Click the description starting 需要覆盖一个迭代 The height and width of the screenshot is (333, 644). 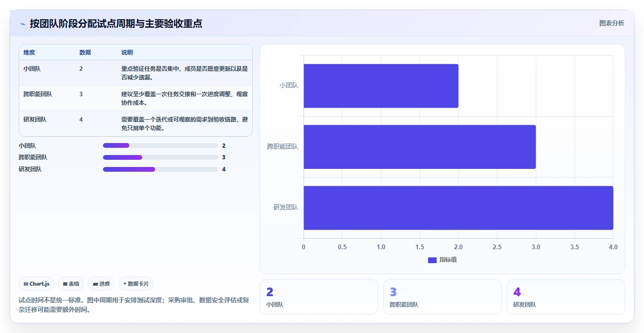pos(184,123)
